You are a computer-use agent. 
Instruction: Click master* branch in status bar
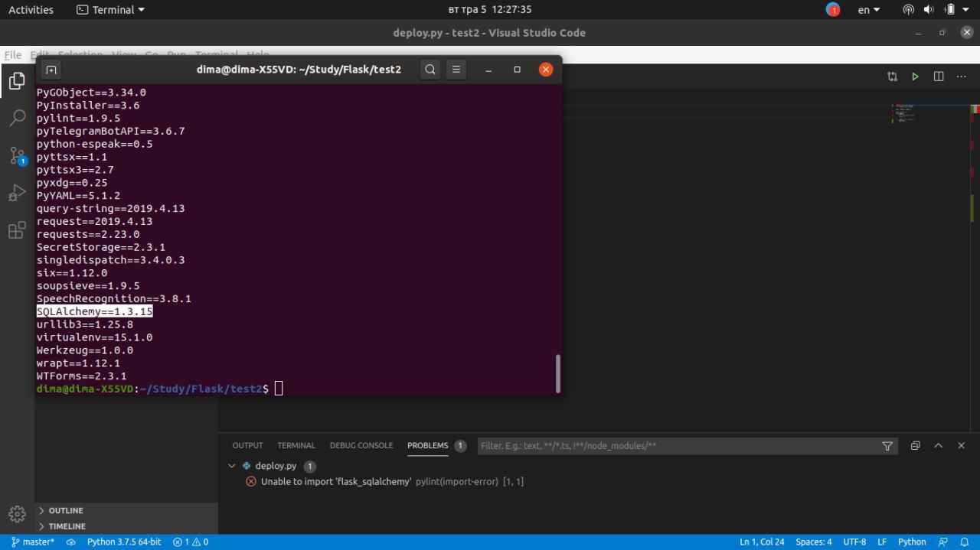[32, 542]
